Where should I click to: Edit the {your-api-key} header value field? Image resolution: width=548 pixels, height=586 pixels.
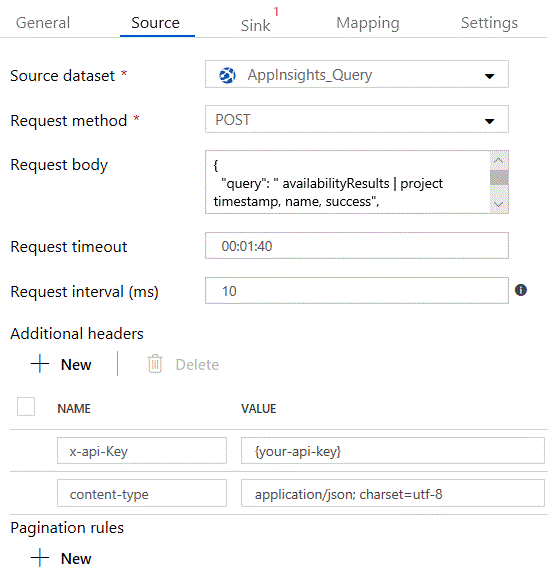[392, 451]
